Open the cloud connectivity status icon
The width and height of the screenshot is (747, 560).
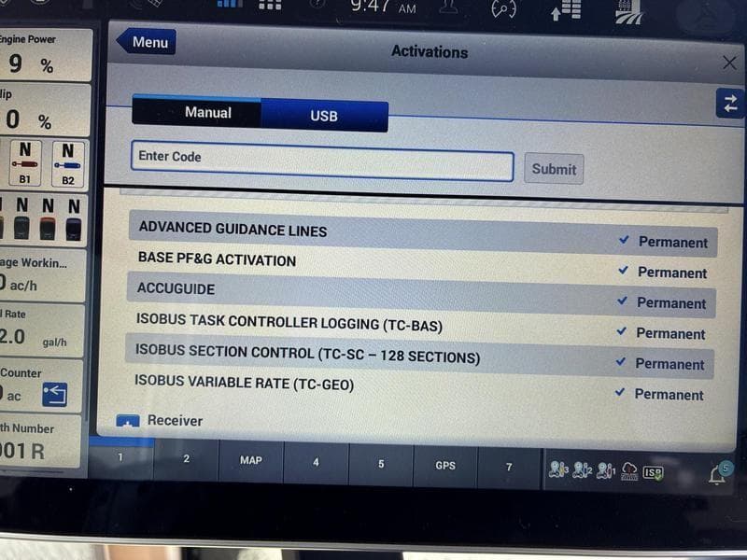629,471
